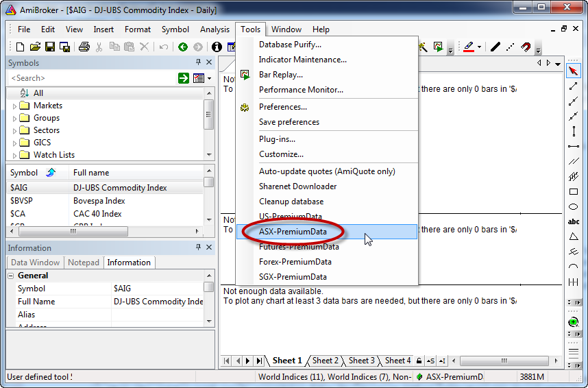The image size is (588, 388).
Task: Click the save all databases icon
Action: click(64, 47)
